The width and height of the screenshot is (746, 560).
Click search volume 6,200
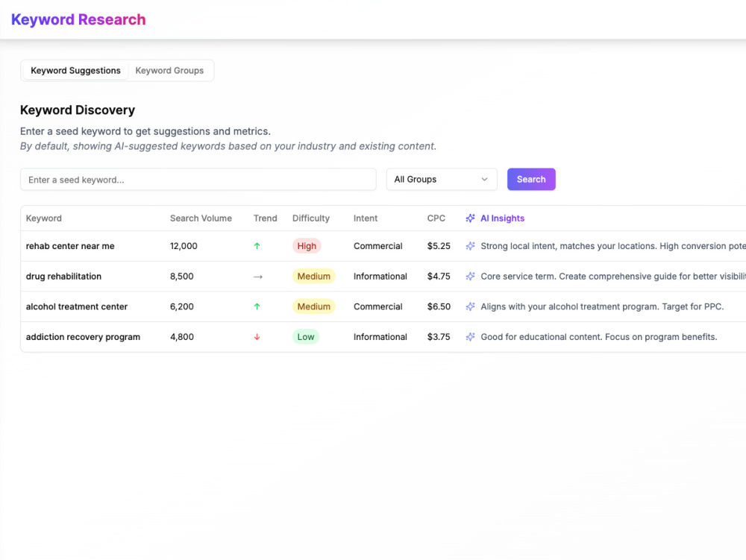point(182,306)
